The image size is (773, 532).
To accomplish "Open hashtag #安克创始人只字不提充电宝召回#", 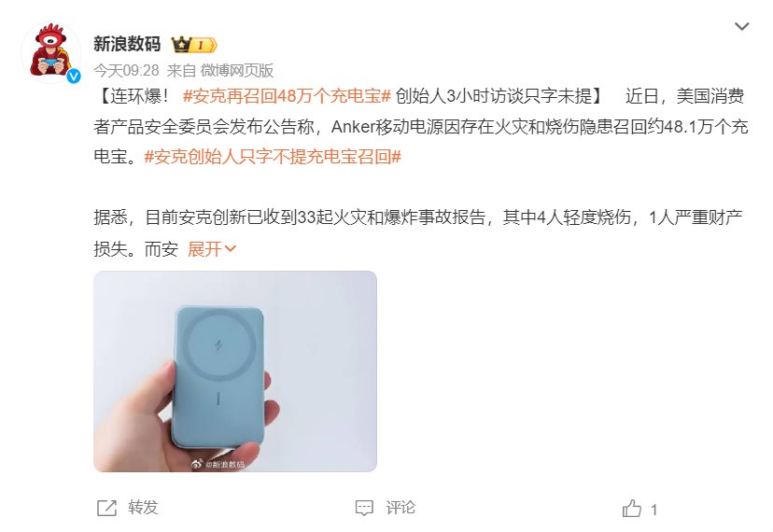I will (x=273, y=157).
